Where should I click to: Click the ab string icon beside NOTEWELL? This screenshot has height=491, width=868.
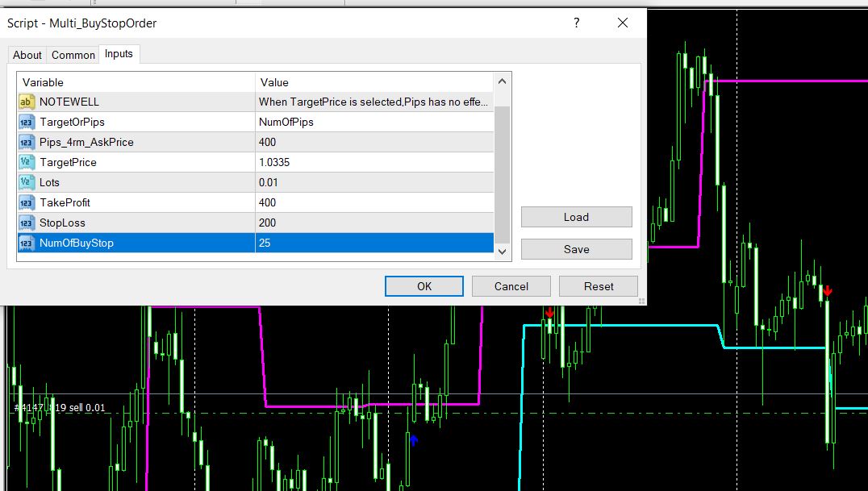point(27,102)
